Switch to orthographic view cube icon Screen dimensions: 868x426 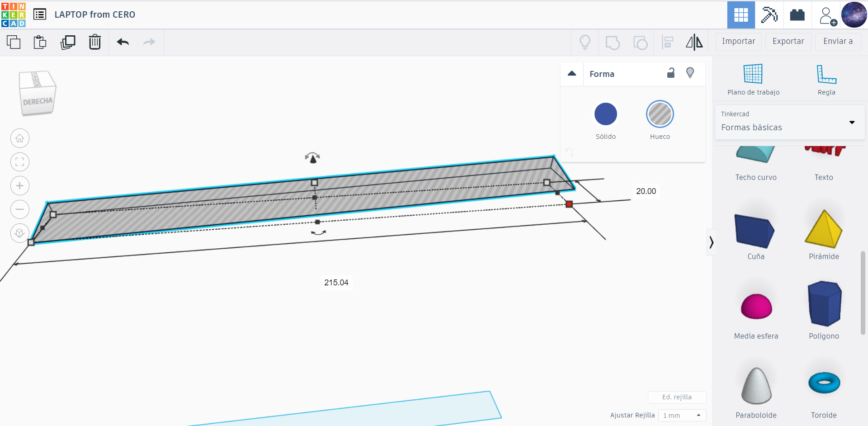20,233
